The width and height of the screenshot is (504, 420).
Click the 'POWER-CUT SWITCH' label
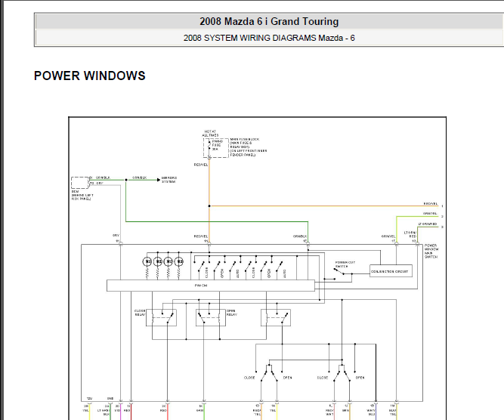[345, 264]
